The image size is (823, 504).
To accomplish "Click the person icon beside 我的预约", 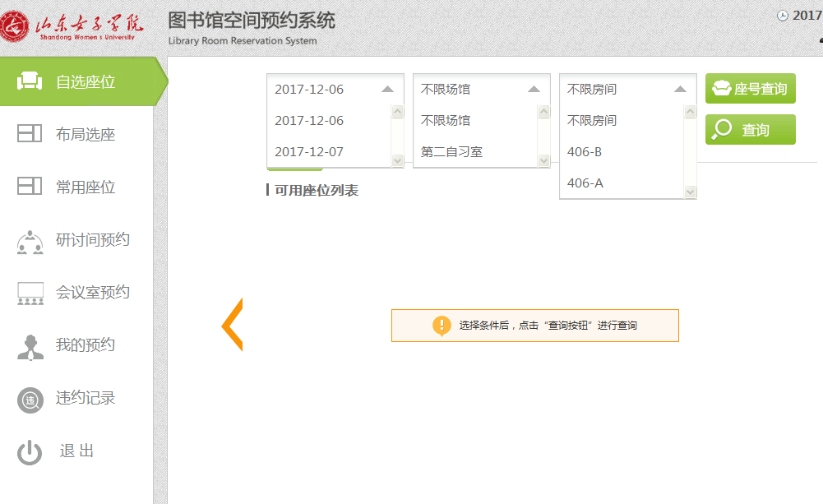I will [30, 346].
